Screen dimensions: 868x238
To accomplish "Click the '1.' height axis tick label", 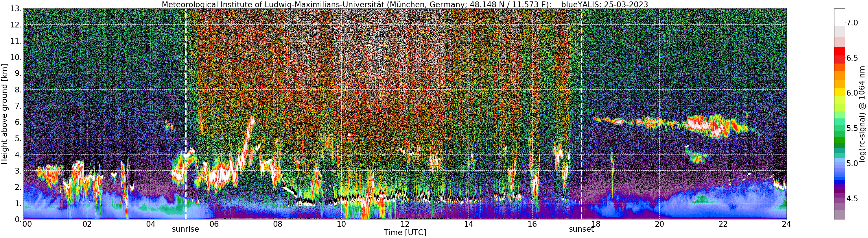I will pos(18,203).
